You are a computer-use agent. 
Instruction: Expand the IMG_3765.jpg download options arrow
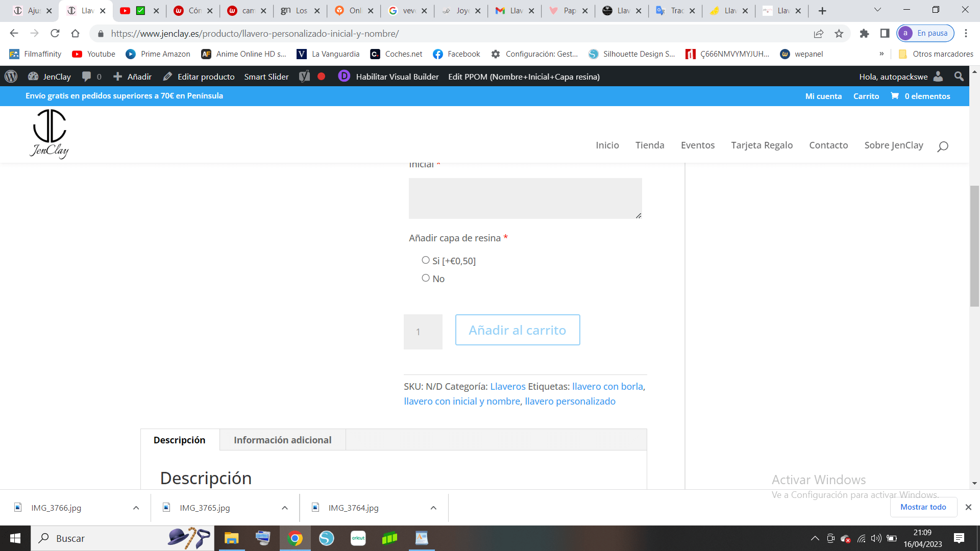tap(285, 508)
